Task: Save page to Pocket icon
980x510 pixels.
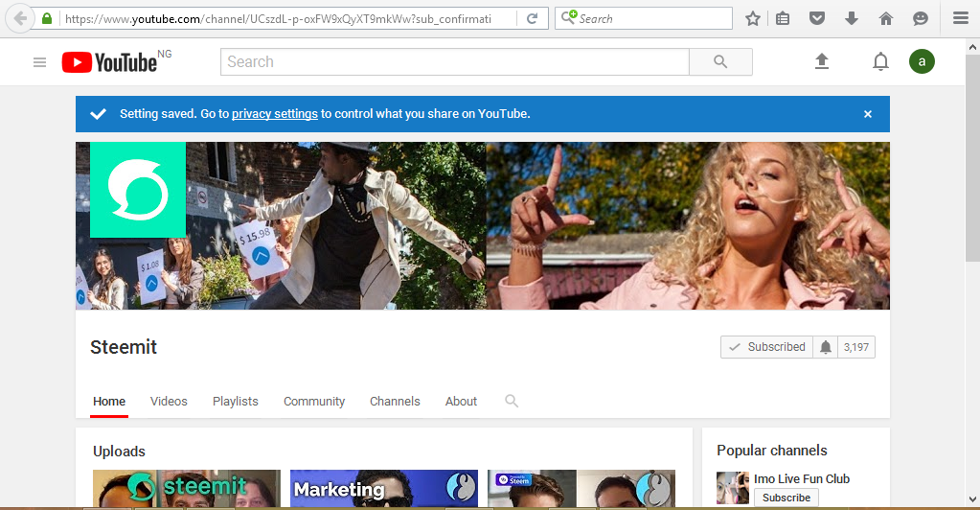Action: tap(817, 19)
